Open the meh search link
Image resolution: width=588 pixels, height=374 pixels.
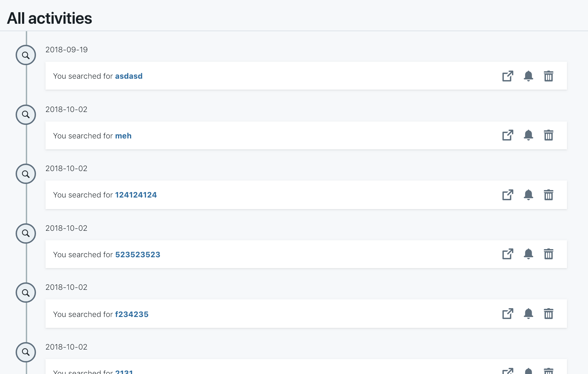point(123,135)
